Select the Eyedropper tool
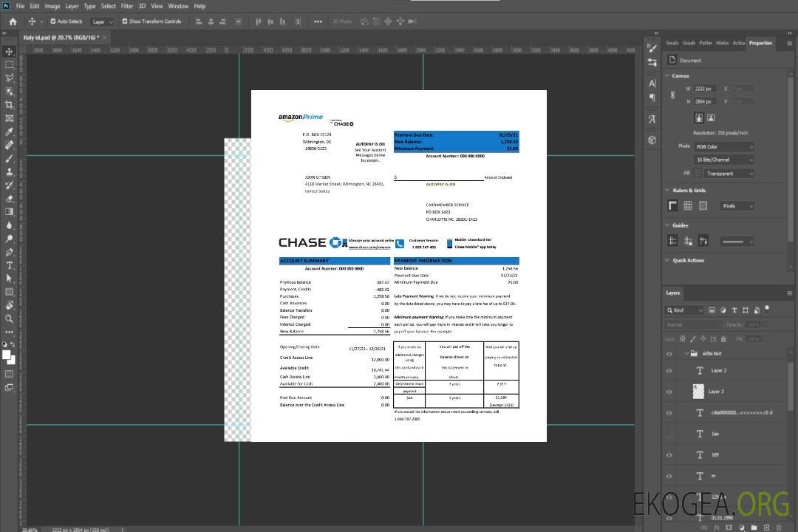Viewport: 798px width, 532px height. (x=9, y=132)
